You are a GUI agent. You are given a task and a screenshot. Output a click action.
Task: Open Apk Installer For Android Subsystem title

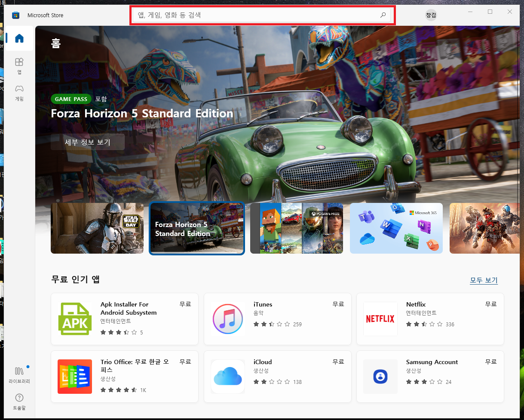point(129,308)
